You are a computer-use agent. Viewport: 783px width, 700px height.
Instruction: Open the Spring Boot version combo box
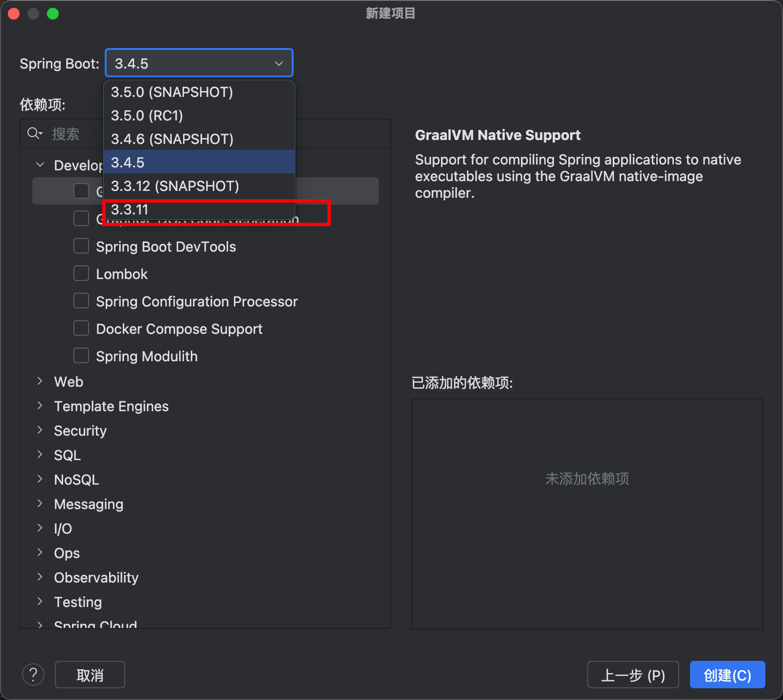(x=199, y=63)
